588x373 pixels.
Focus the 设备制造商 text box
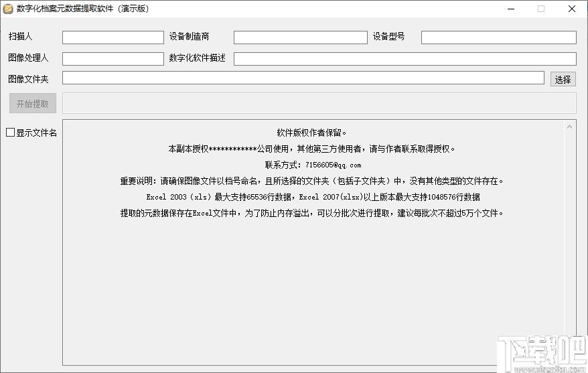301,38
